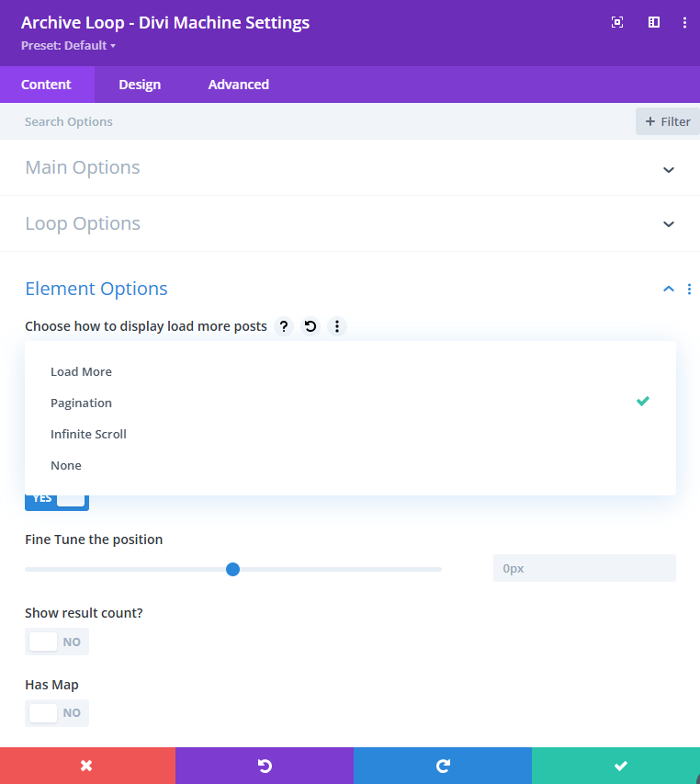Reset the load more posts setting

click(310, 326)
